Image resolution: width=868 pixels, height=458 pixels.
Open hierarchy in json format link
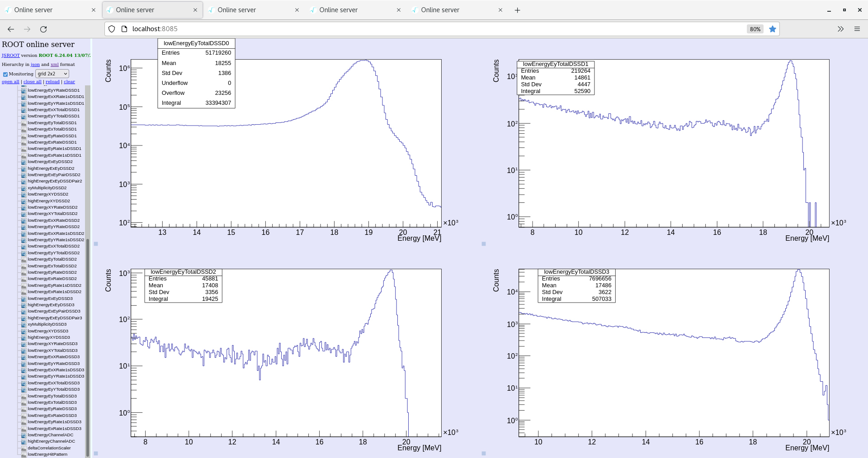(35, 65)
